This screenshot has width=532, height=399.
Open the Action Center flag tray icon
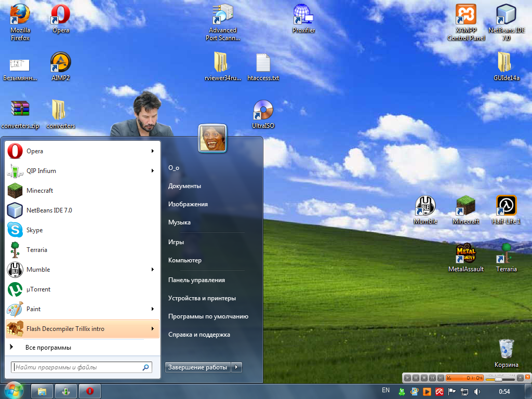tap(451, 392)
